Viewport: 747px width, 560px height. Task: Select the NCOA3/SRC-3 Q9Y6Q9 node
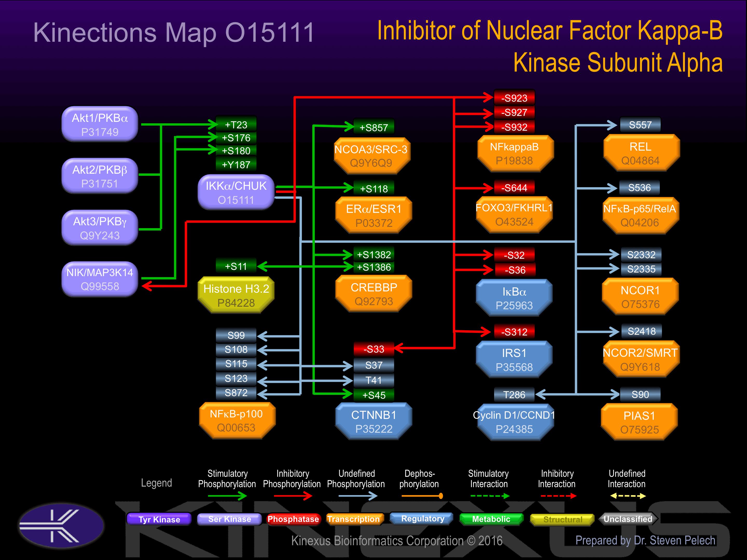pyautogui.click(x=372, y=156)
